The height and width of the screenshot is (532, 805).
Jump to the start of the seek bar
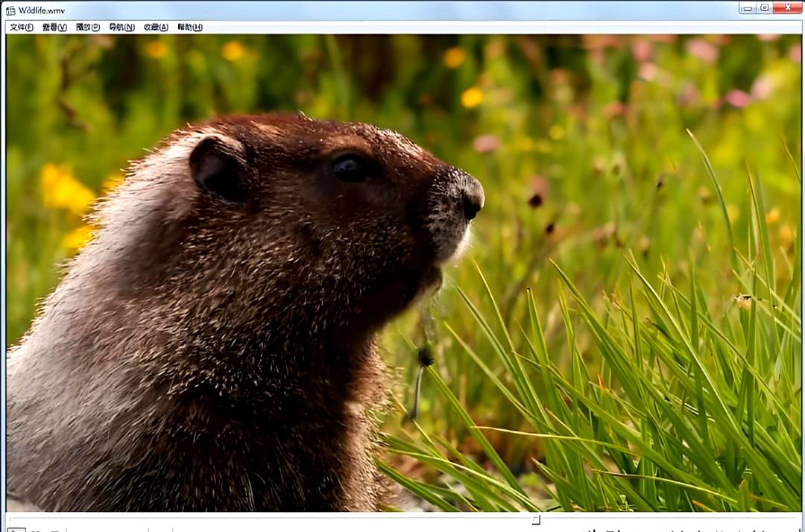click(x=10, y=519)
